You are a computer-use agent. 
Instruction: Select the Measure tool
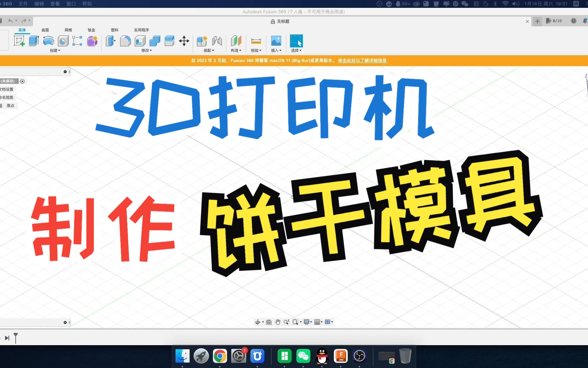256,41
